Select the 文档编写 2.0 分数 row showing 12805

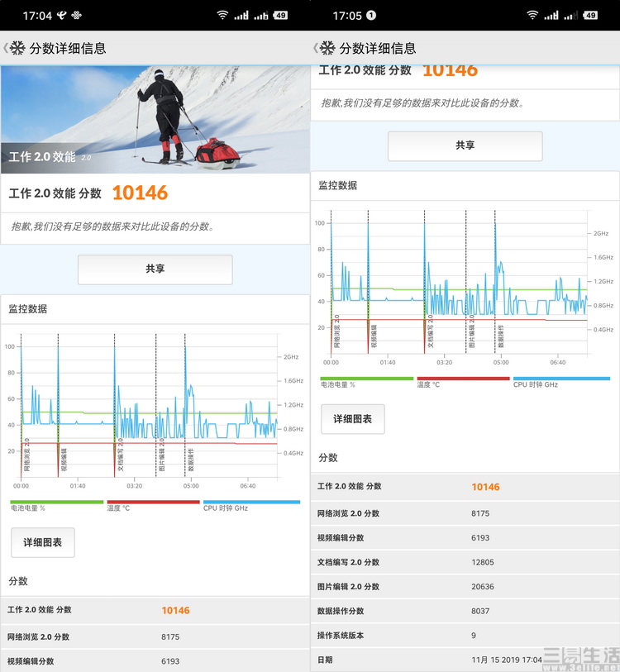pyautogui.click(x=465, y=562)
